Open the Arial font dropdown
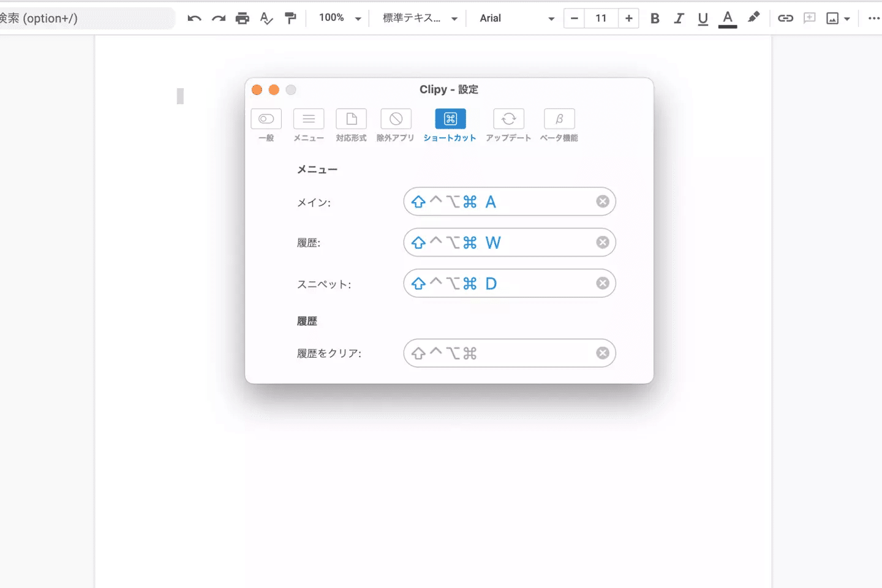 (516, 18)
